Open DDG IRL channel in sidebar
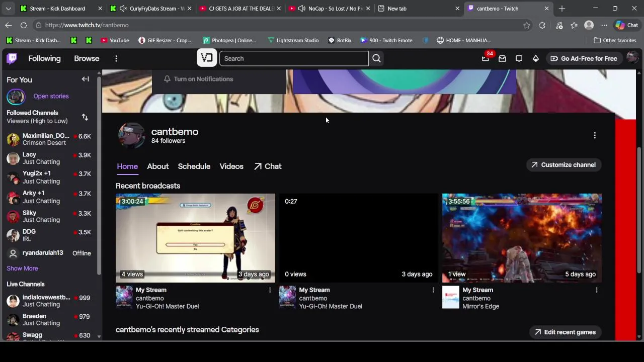The image size is (644, 362). 49,235
